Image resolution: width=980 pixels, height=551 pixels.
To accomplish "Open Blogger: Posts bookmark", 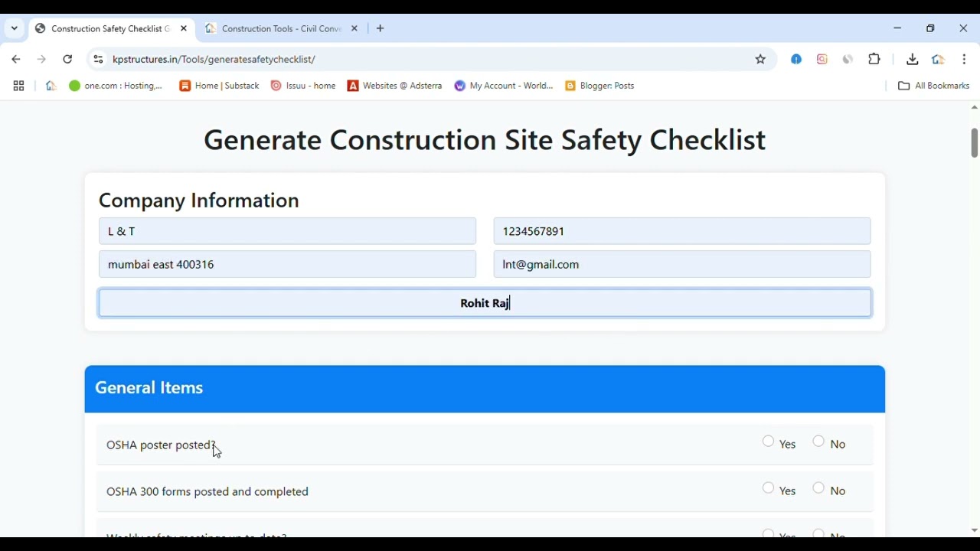I will 601,86.
